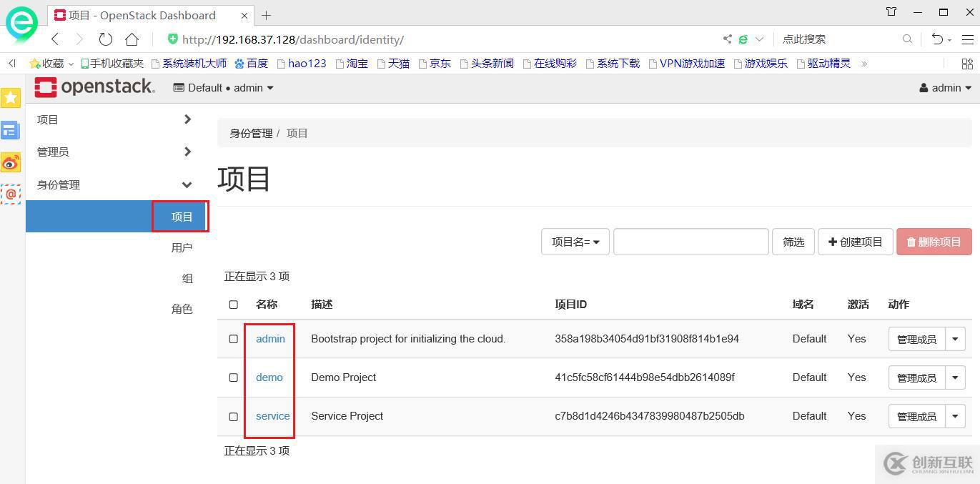The width and height of the screenshot is (980, 484).
Task: Open the service project link
Action: point(273,416)
